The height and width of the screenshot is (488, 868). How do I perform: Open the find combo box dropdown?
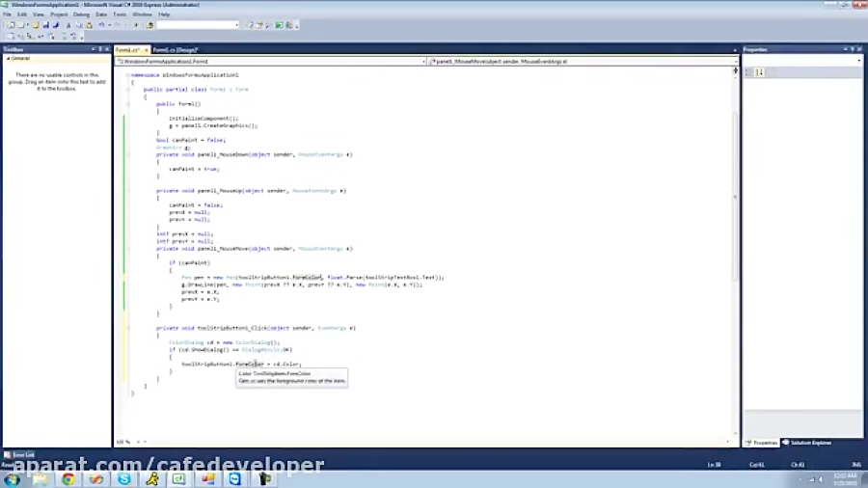tap(236, 25)
